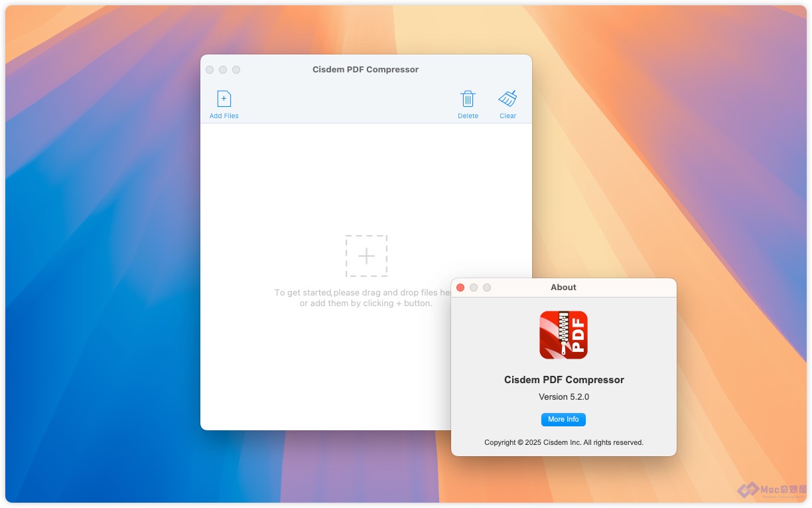Click the Cisdem PDF Compressor app logo

pos(563,335)
